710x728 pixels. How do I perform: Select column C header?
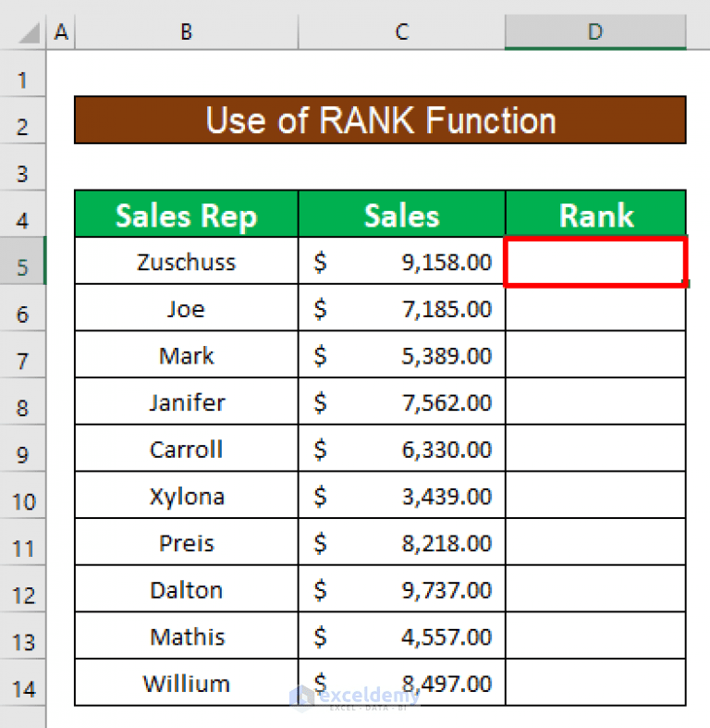pos(402,32)
